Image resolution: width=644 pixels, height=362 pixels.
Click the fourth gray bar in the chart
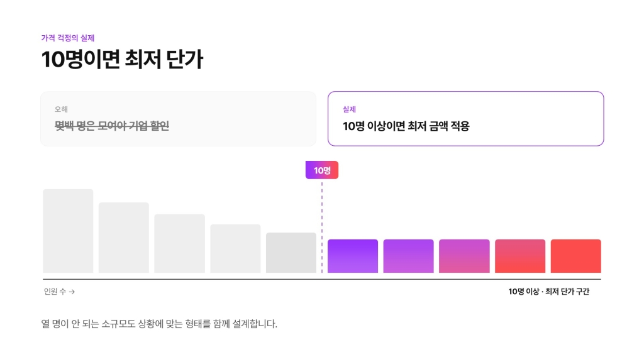tap(235, 249)
